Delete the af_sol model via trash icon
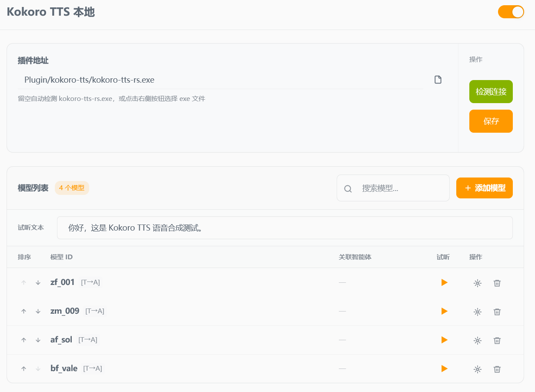 (497, 341)
